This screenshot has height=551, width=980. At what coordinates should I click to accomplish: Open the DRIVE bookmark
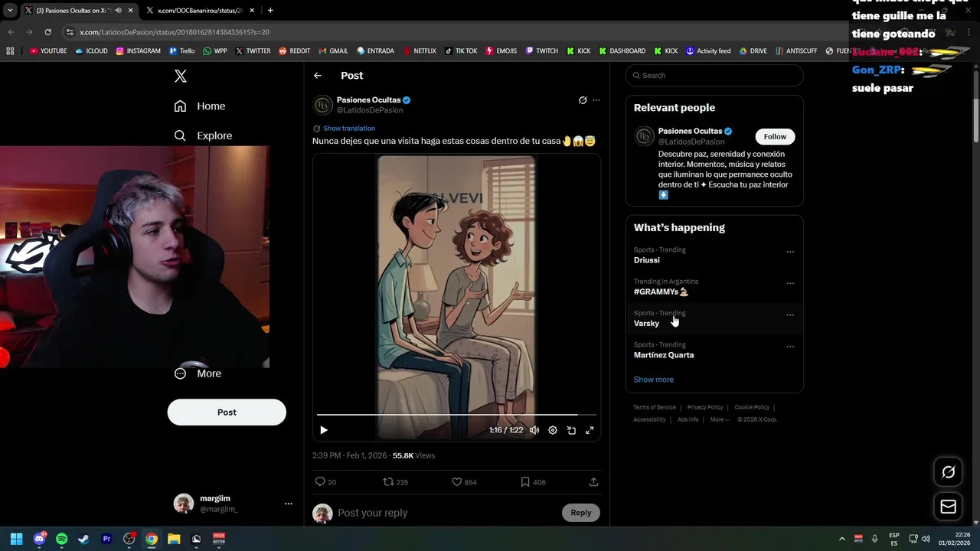point(753,51)
